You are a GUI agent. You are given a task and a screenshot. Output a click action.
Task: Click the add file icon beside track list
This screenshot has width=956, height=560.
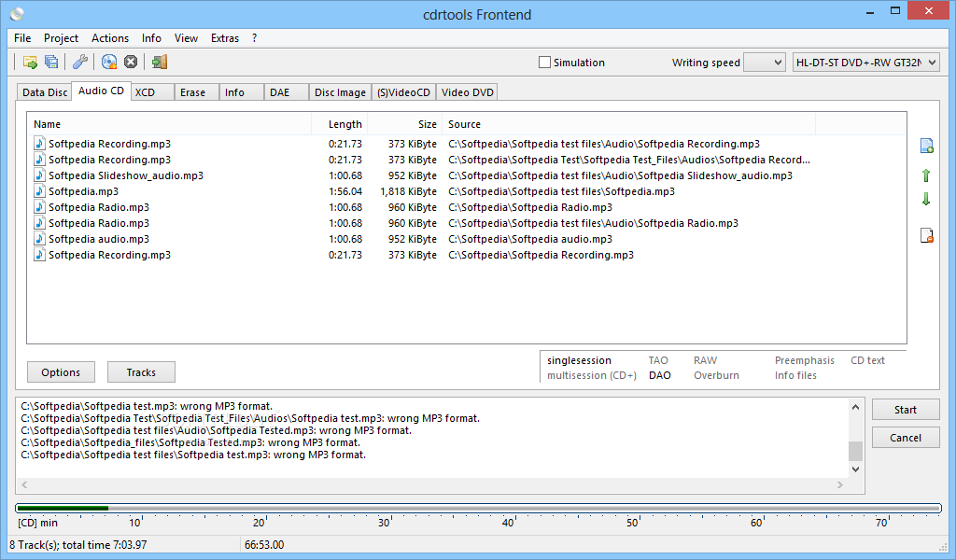coord(926,146)
